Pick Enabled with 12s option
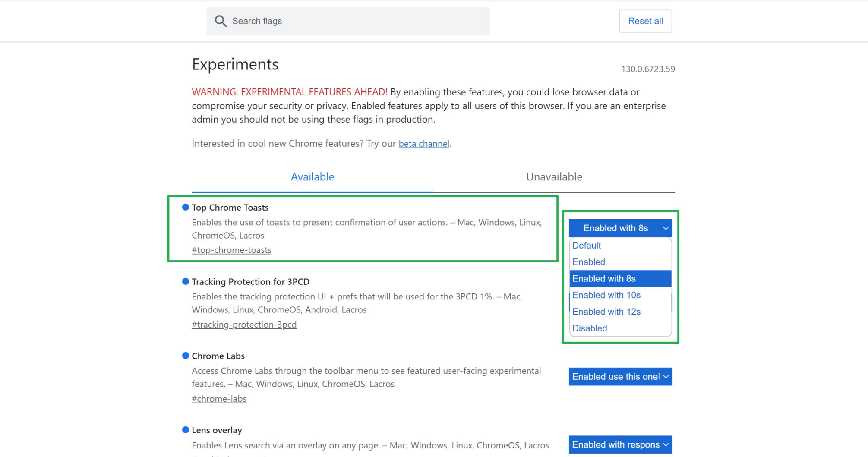The height and width of the screenshot is (457, 868). tap(620, 312)
